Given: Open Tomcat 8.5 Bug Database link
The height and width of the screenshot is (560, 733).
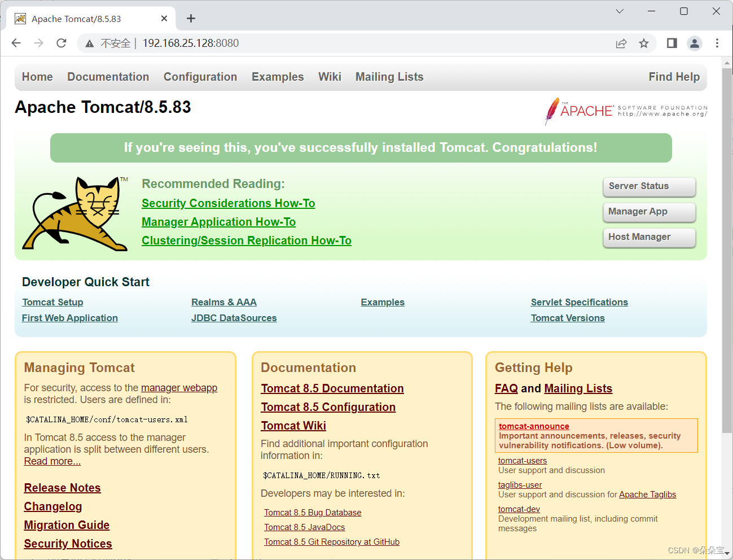Looking at the screenshot, I should click(x=313, y=513).
